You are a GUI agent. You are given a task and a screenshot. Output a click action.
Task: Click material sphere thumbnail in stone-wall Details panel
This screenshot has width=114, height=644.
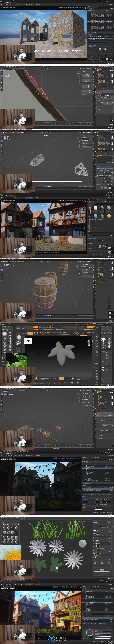[x=100, y=49]
